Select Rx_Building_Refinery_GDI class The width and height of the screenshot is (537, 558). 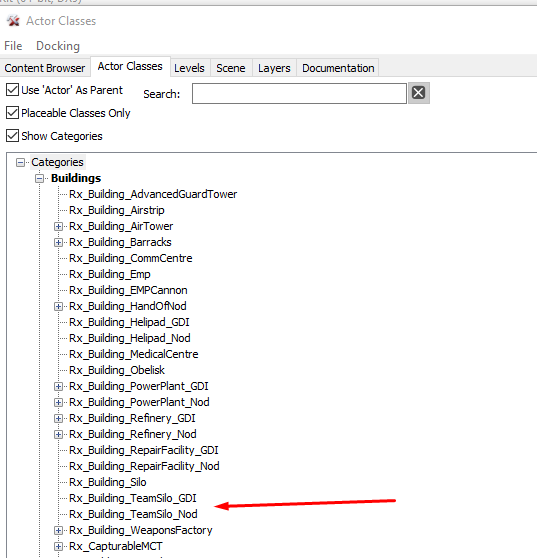[x=132, y=418]
